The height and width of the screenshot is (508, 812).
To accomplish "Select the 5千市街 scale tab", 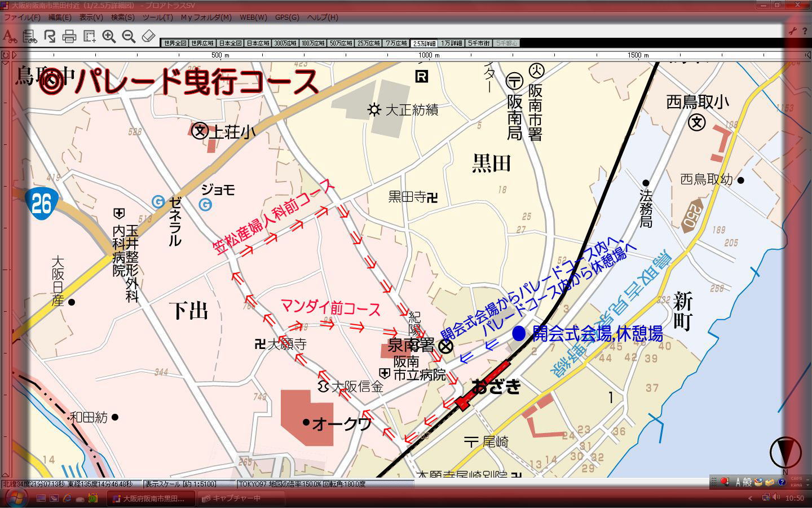I will pyautogui.click(x=479, y=43).
